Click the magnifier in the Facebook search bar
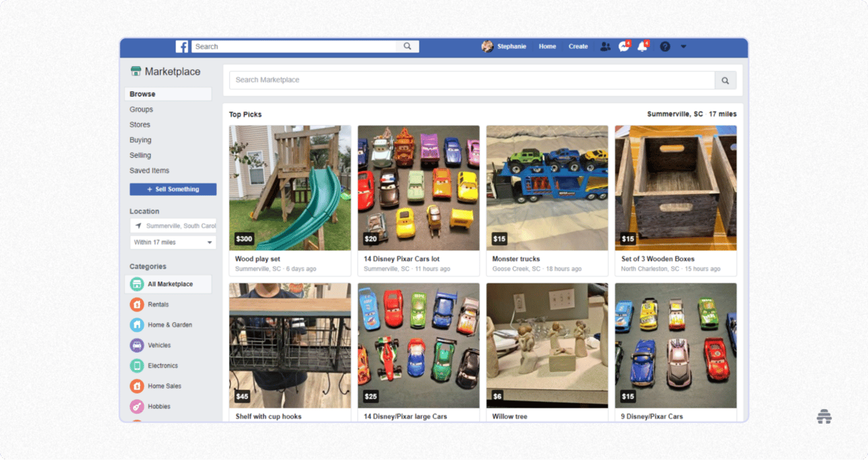The width and height of the screenshot is (868, 460). click(408, 46)
